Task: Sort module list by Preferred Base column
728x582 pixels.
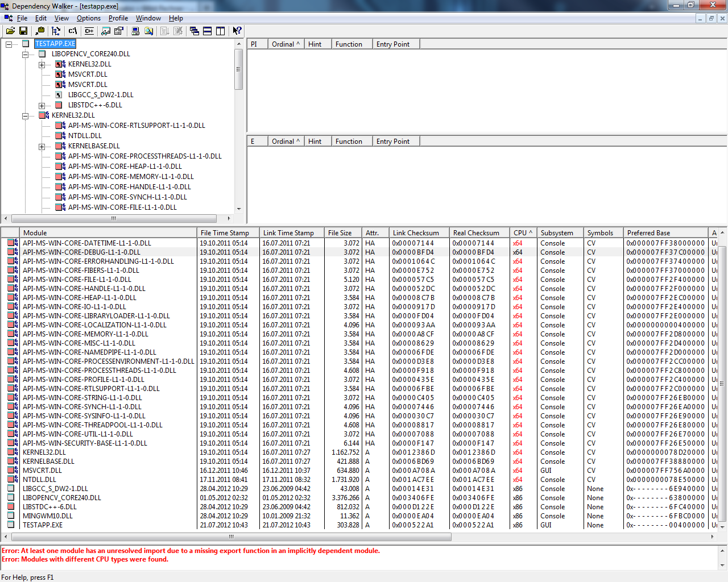Action: coord(666,232)
